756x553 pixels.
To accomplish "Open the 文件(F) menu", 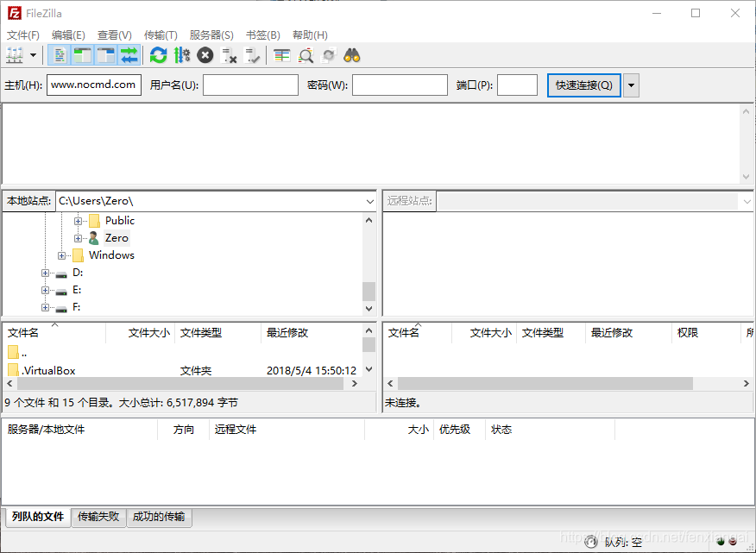I will [22, 35].
